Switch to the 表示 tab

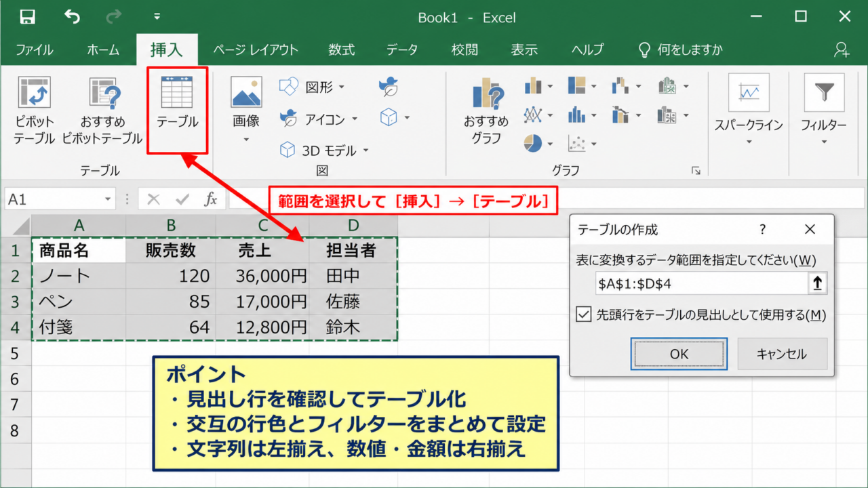click(524, 49)
